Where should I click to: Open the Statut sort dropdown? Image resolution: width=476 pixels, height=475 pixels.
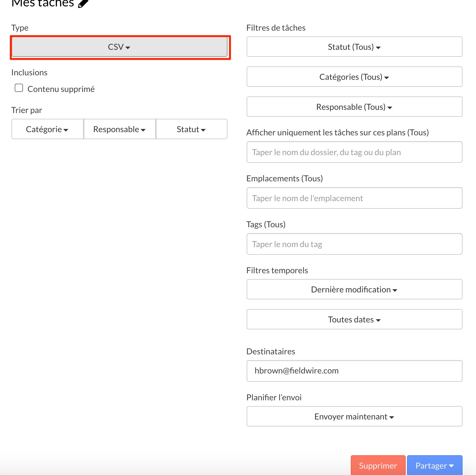pyautogui.click(x=191, y=129)
